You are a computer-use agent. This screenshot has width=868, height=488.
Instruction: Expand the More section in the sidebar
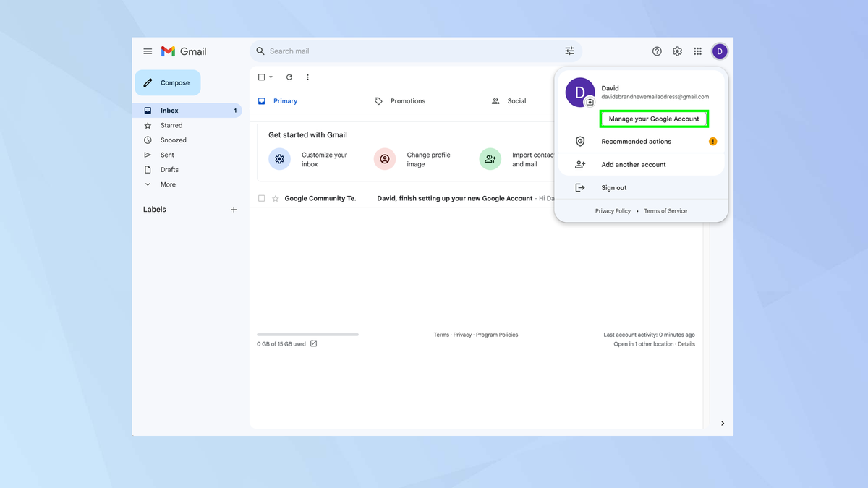(x=168, y=184)
